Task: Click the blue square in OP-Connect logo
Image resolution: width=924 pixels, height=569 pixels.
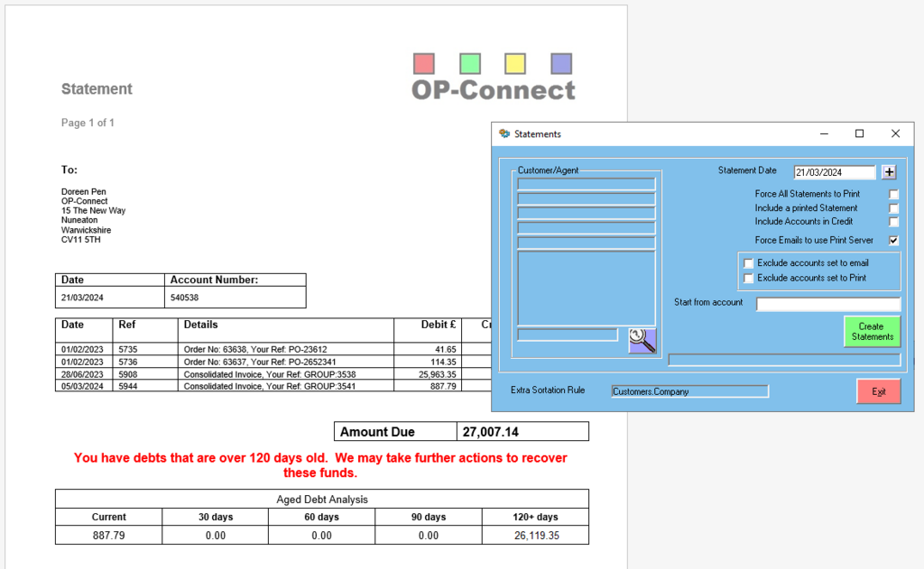Action: [x=561, y=64]
